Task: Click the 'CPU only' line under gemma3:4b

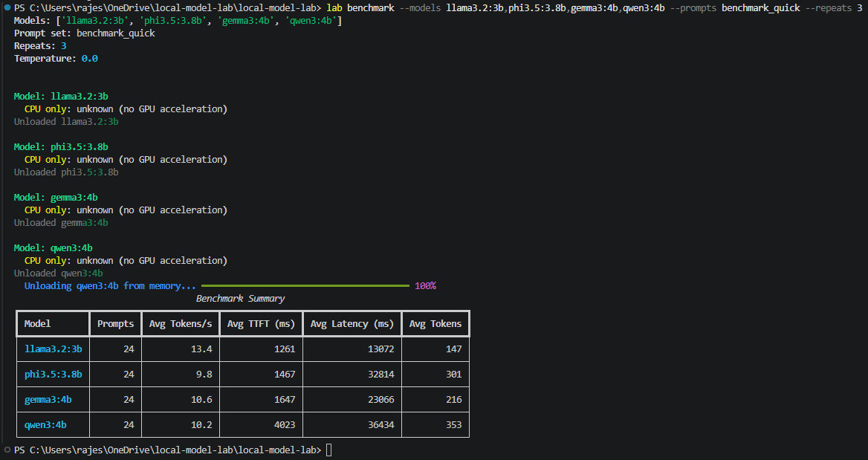Action: (x=126, y=210)
